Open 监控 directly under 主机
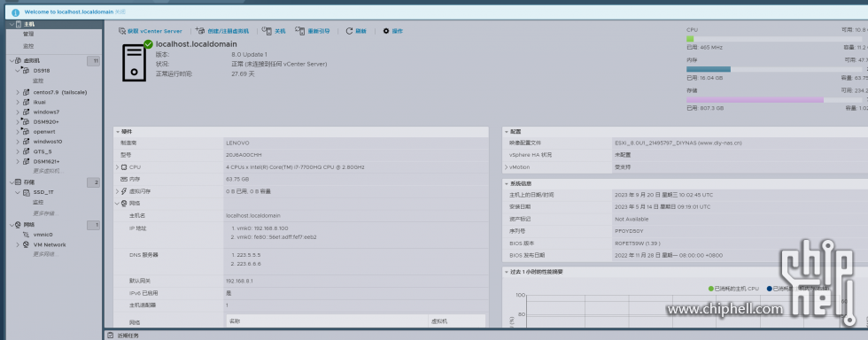 (x=28, y=46)
